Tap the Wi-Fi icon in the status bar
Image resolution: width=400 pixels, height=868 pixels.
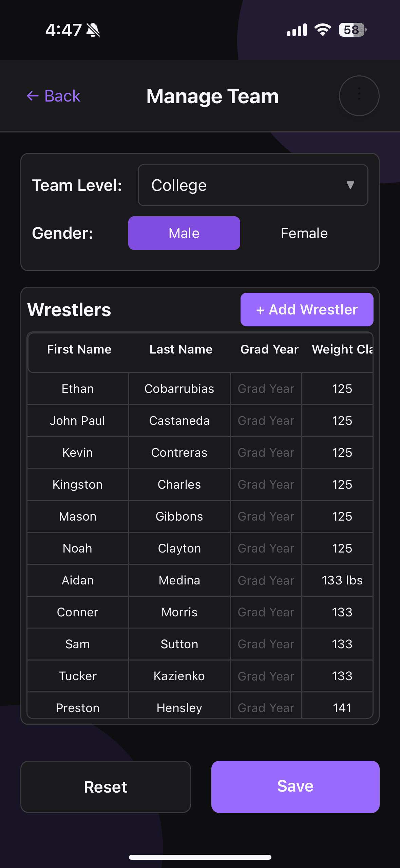[x=322, y=30]
